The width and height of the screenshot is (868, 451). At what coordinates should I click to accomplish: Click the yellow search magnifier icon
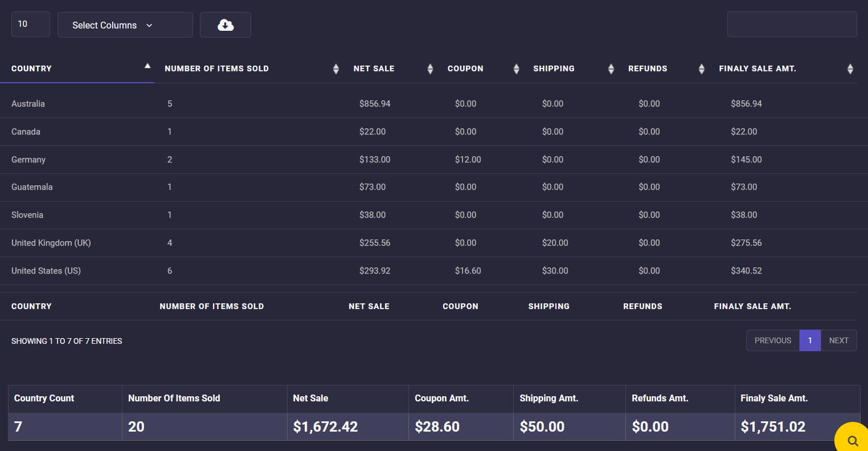point(852,440)
